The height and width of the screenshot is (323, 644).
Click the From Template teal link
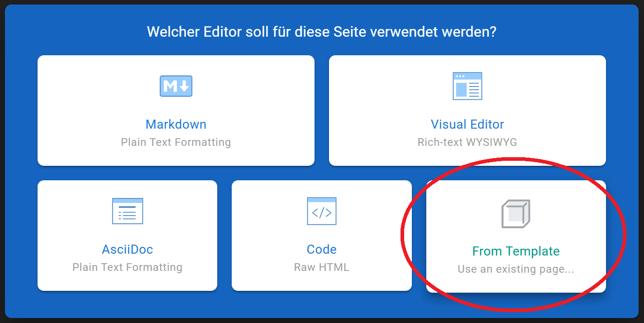[x=516, y=251]
